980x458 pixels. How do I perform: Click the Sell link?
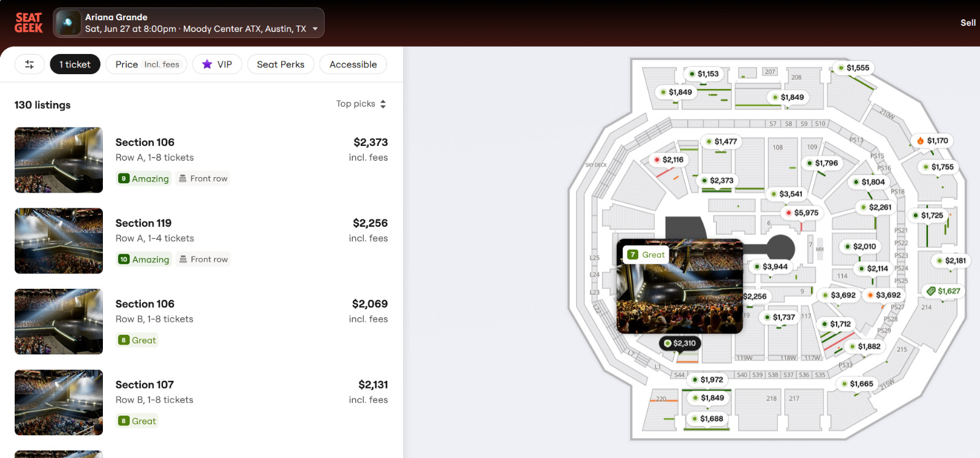click(968, 23)
